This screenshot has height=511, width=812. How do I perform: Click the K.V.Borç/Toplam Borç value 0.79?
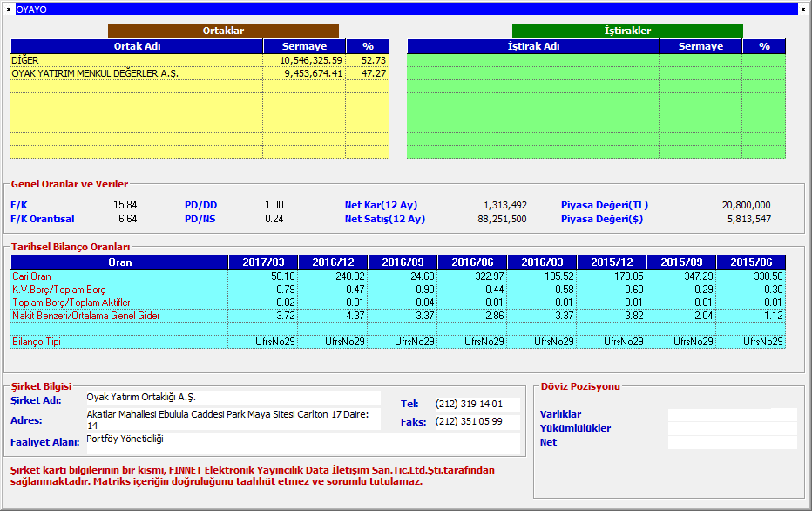tap(286, 290)
